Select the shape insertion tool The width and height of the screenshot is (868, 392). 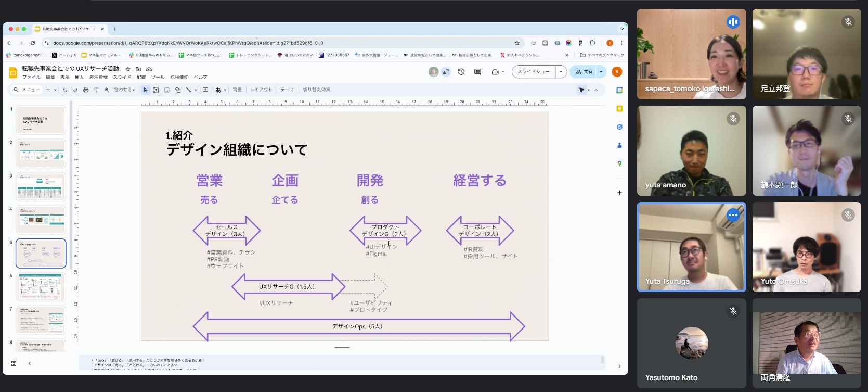tap(178, 90)
